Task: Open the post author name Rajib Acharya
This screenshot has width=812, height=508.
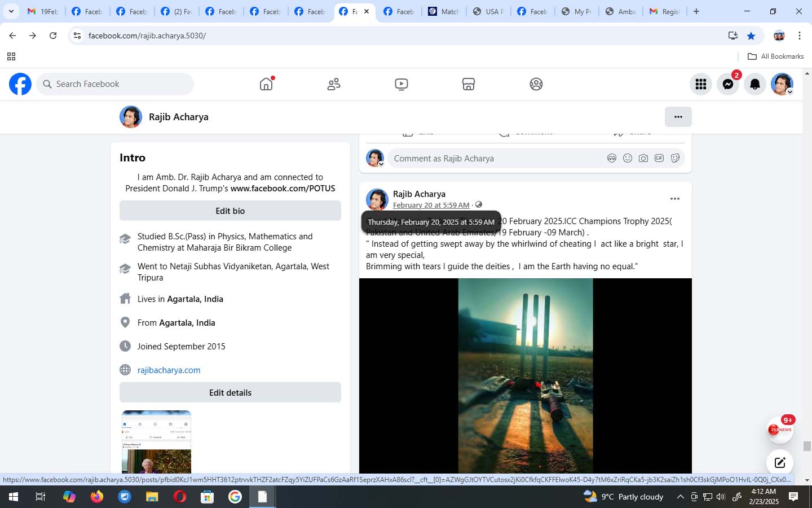Action: [419, 194]
